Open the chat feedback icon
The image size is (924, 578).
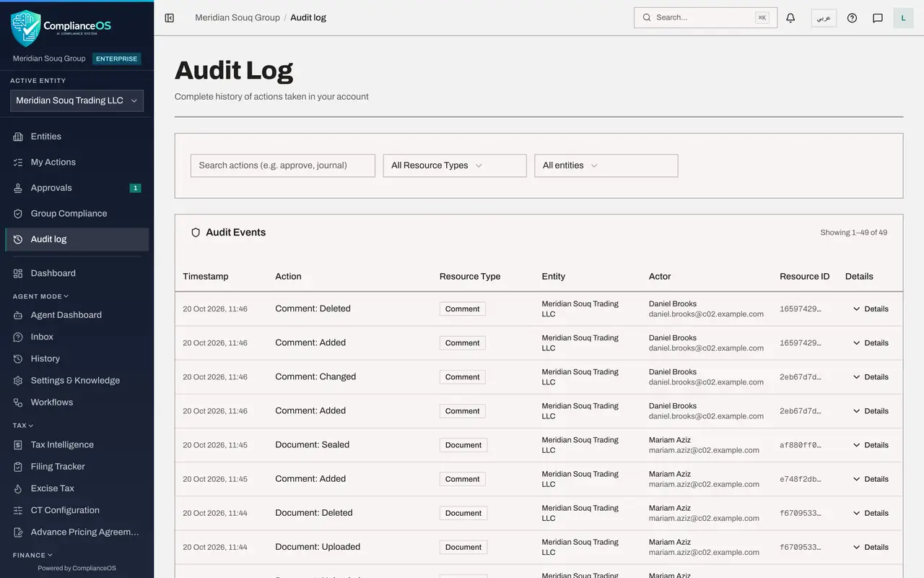(878, 18)
